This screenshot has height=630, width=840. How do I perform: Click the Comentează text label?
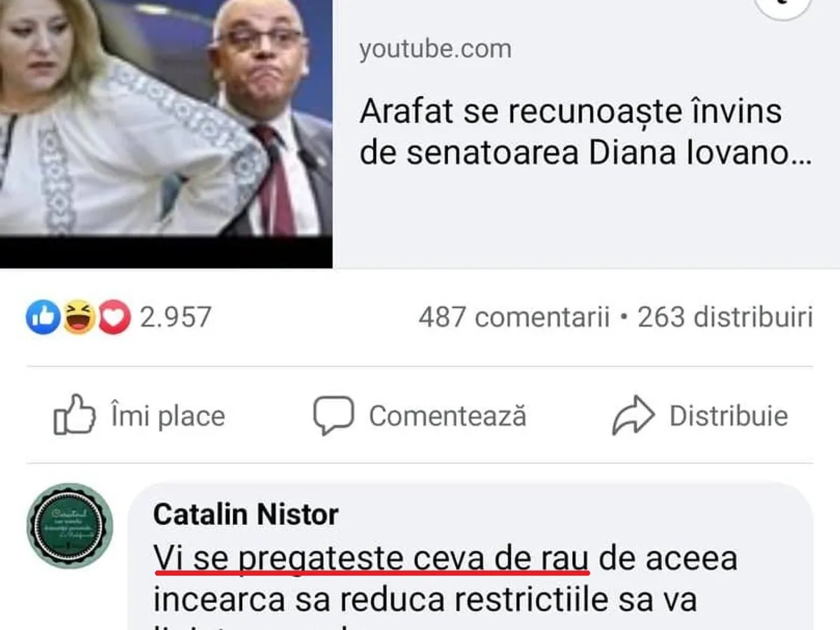pyautogui.click(x=448, y=416)
